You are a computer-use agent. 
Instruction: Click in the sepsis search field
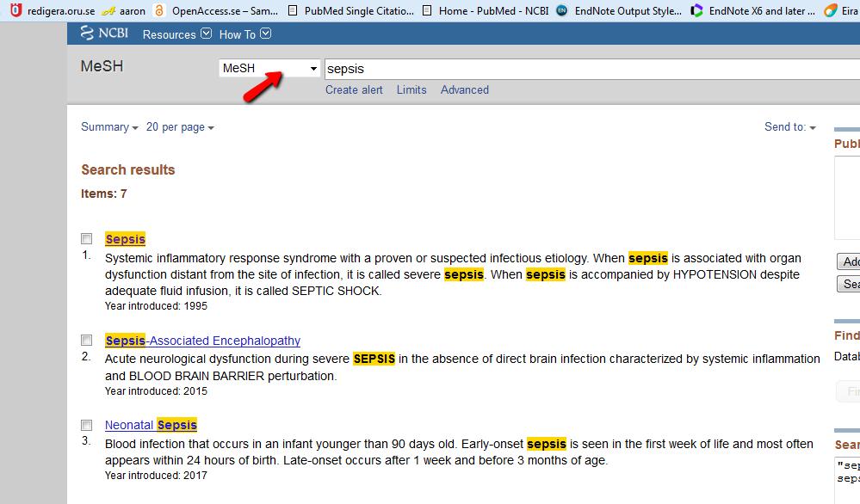pos(592,69)
